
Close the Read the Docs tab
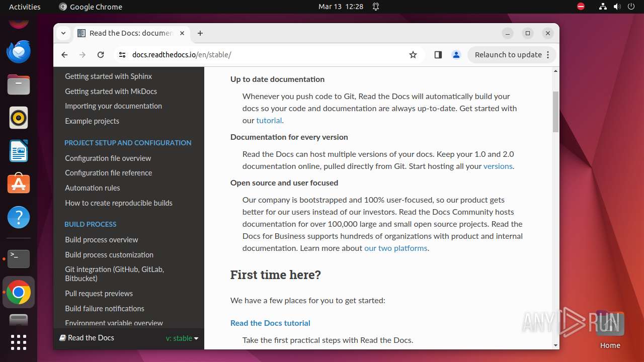coord(182,33)
